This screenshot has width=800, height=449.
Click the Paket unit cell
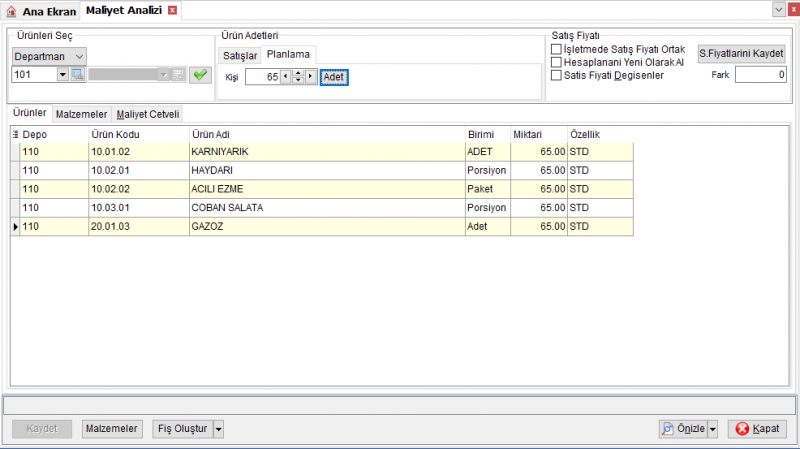(488, 189)
